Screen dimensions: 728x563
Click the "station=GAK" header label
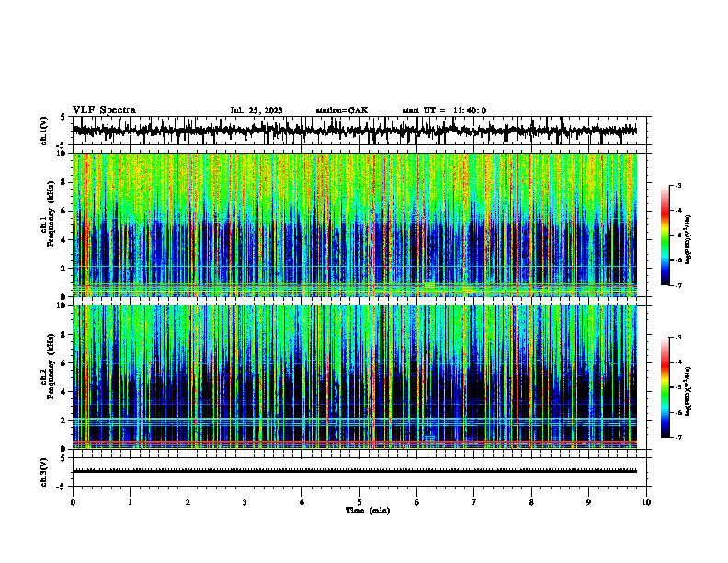[x=342, y=110]
